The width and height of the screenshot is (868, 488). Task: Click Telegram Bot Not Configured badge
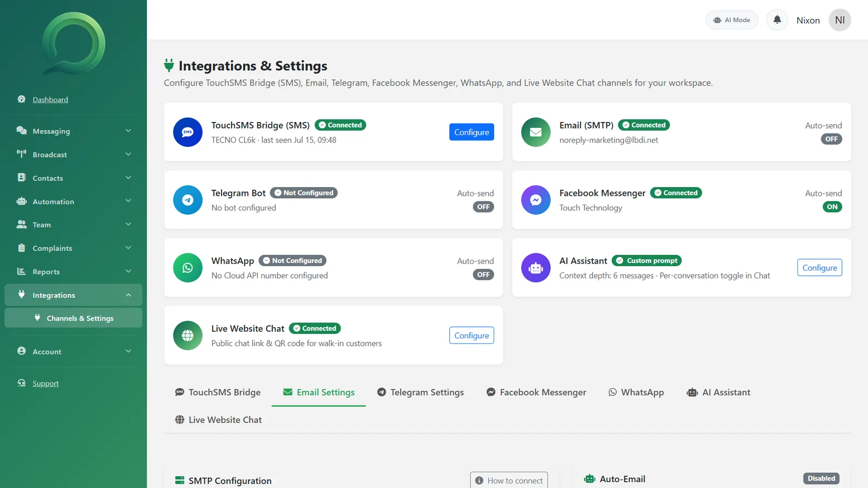click(304, 192)
